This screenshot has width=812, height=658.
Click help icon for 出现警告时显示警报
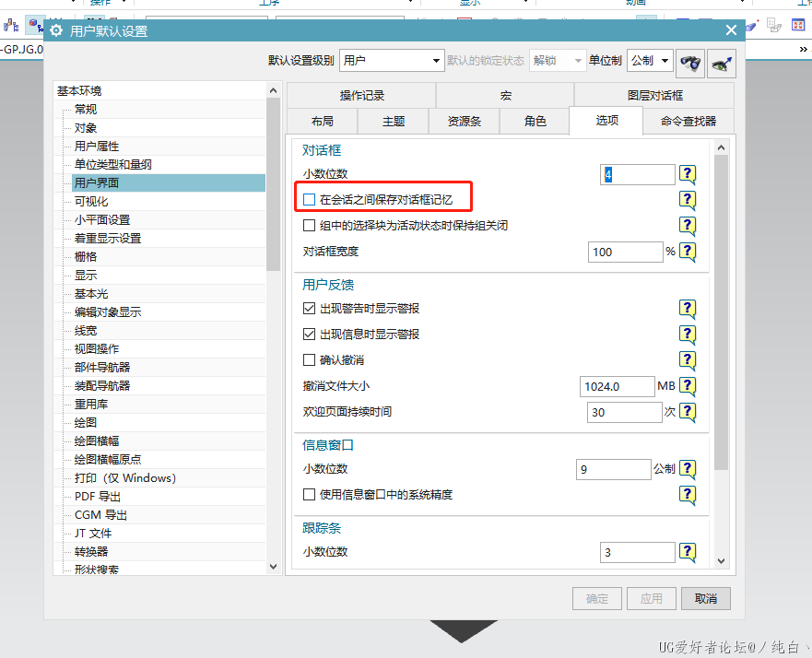688,309
